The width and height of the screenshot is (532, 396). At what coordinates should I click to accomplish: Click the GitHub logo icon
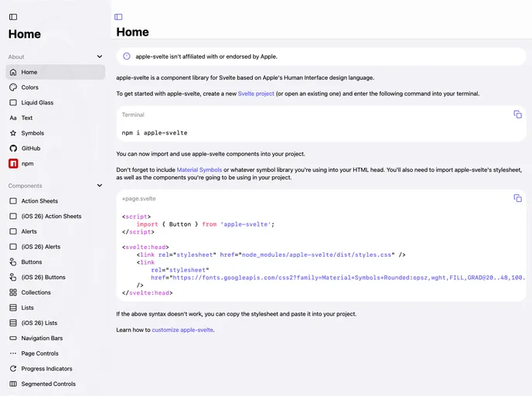click(x=13, y=148)
